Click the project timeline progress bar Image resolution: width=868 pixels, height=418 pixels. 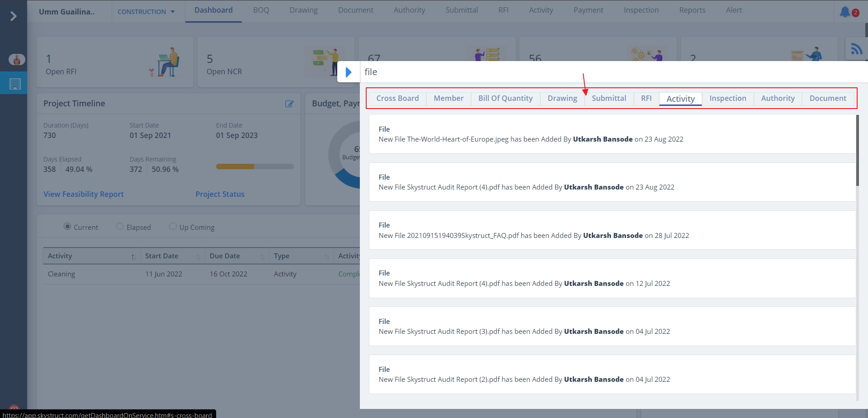coord(255,166)
